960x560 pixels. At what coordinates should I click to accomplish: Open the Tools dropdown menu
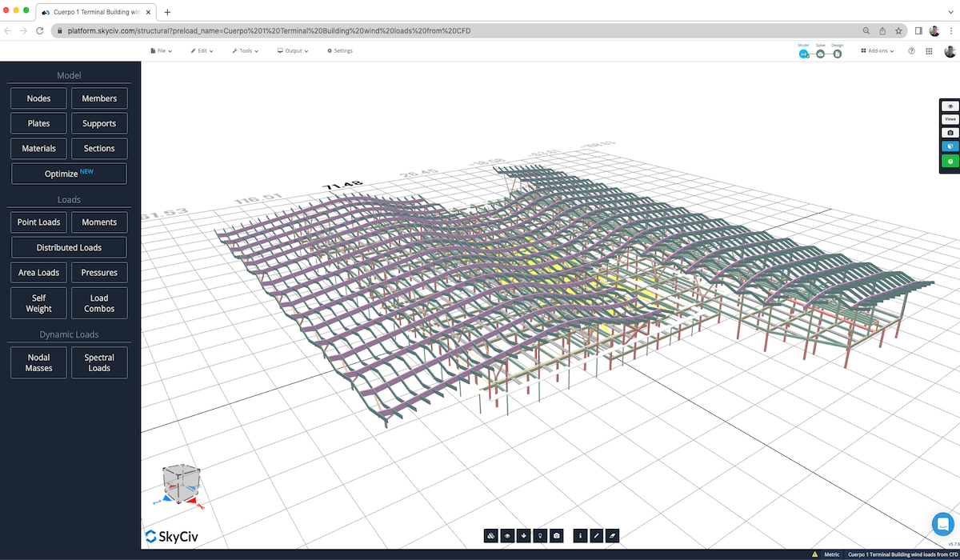244,50
